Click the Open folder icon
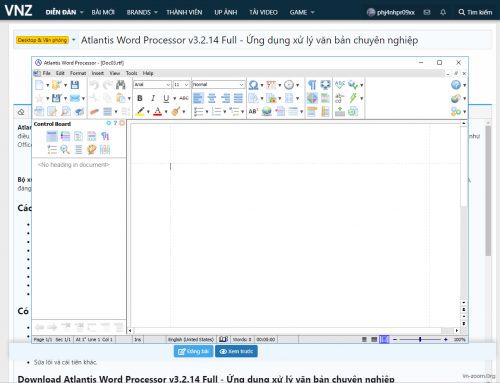The height and width of the screenshot is (383, 500). pos(57,85)
